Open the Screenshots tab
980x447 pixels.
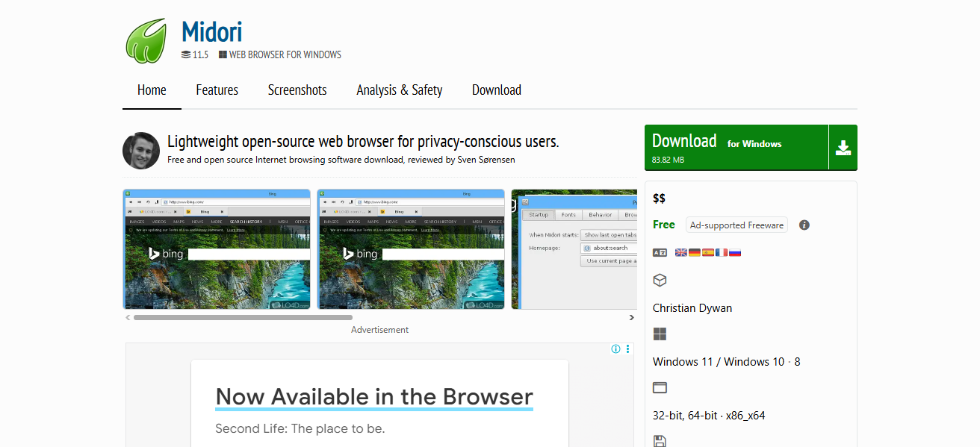point(297,90)
